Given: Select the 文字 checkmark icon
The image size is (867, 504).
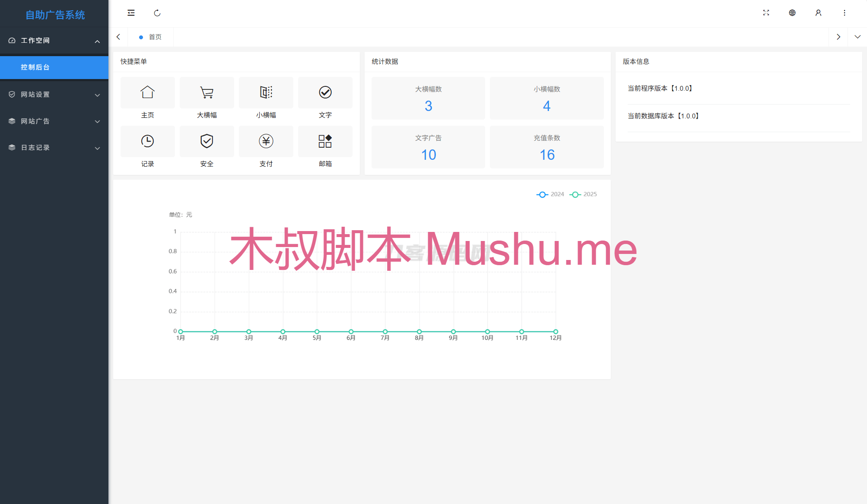Looking at the screenshot, I should (x=325, y=92).
